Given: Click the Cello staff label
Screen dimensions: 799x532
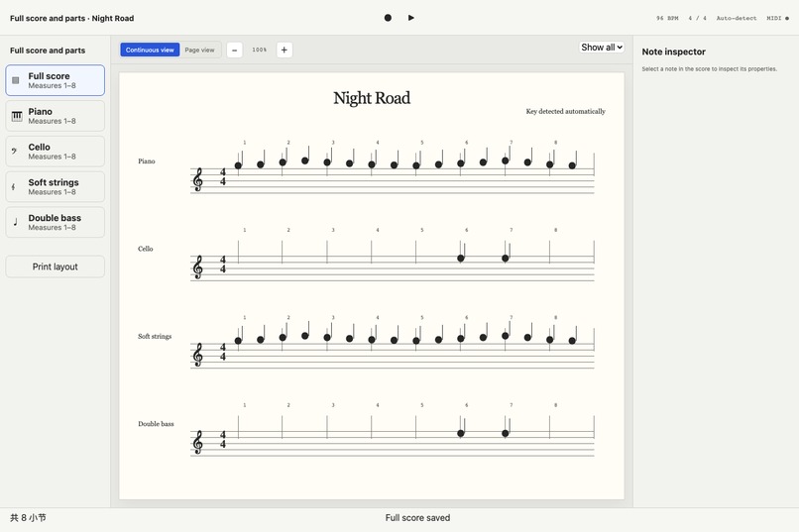Looking at the screenshot, I should point(145,249).
